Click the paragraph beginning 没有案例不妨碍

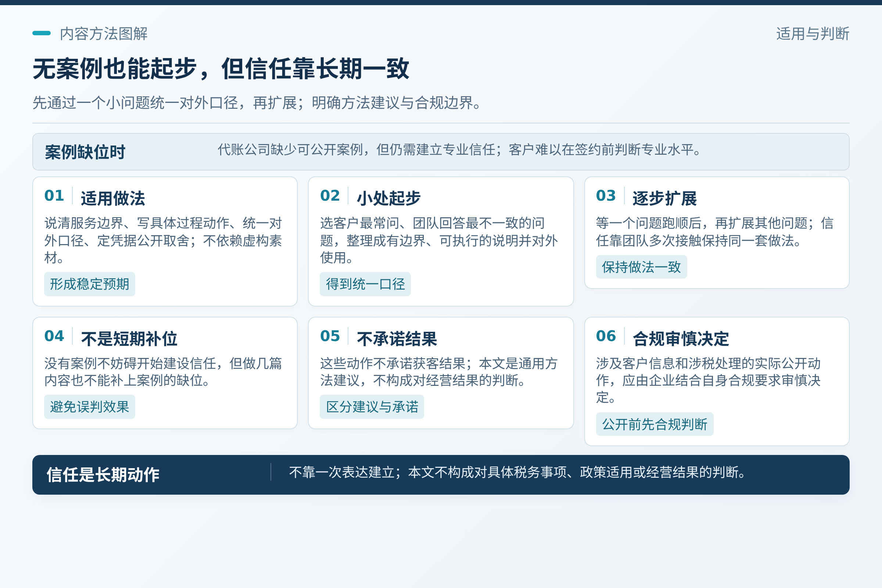(163, 372)
